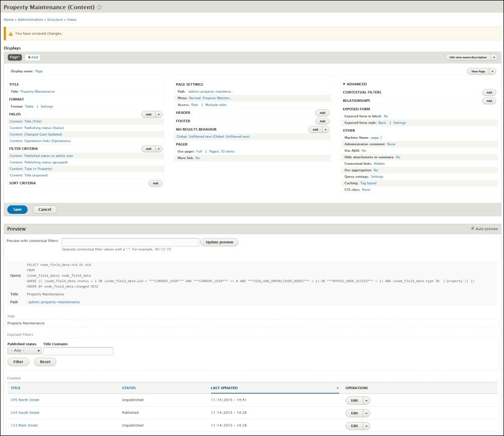Click the Title Contains text field
The image size is (504, 436).
tap(78, 351)
